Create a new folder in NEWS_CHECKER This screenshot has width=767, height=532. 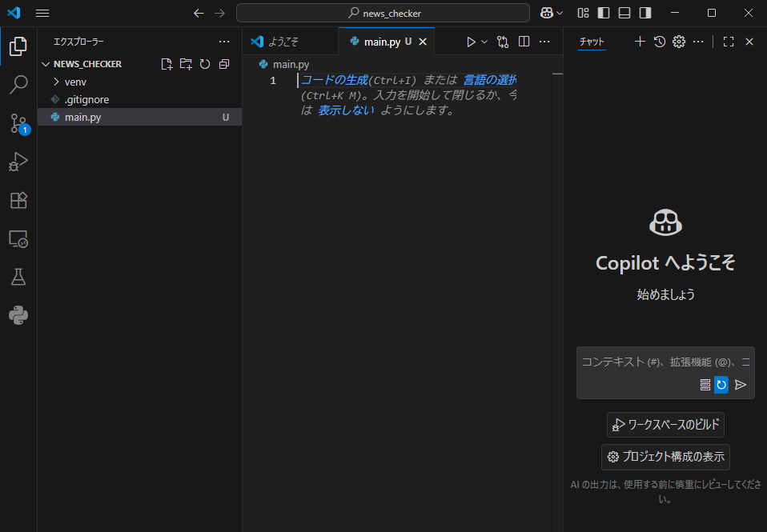(186, 64)
